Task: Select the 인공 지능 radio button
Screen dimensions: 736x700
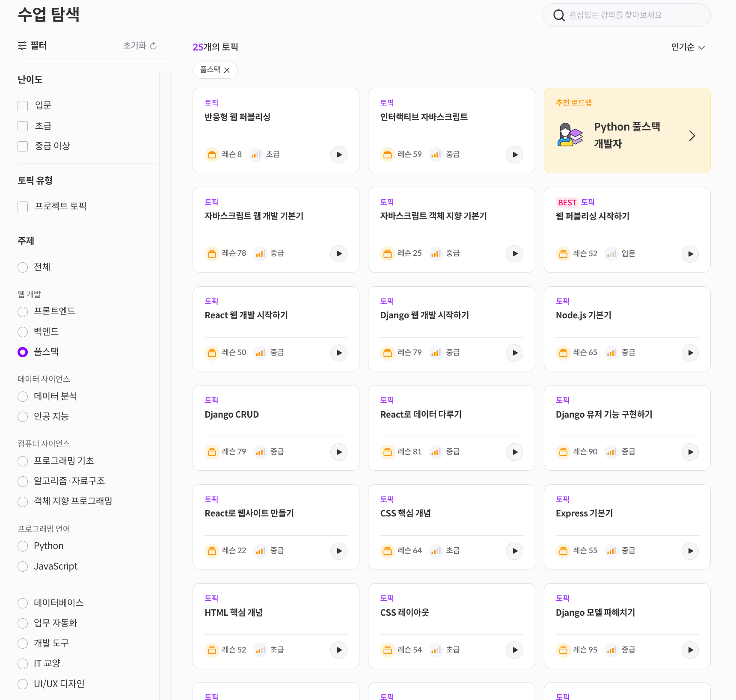Action: pyautogui.click(x=23, y=417)
